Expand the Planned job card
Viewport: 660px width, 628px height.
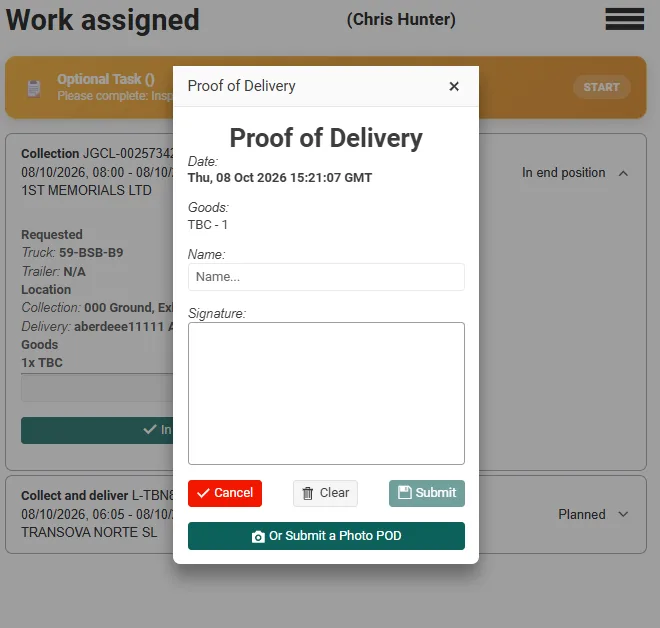[x=623, y=514]
